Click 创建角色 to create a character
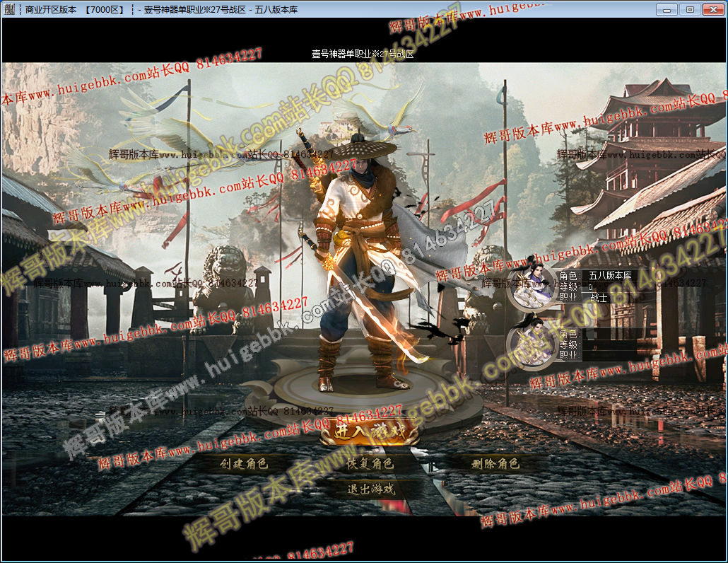The height and width of the screenshot is (563, 728). click(245, 463)
